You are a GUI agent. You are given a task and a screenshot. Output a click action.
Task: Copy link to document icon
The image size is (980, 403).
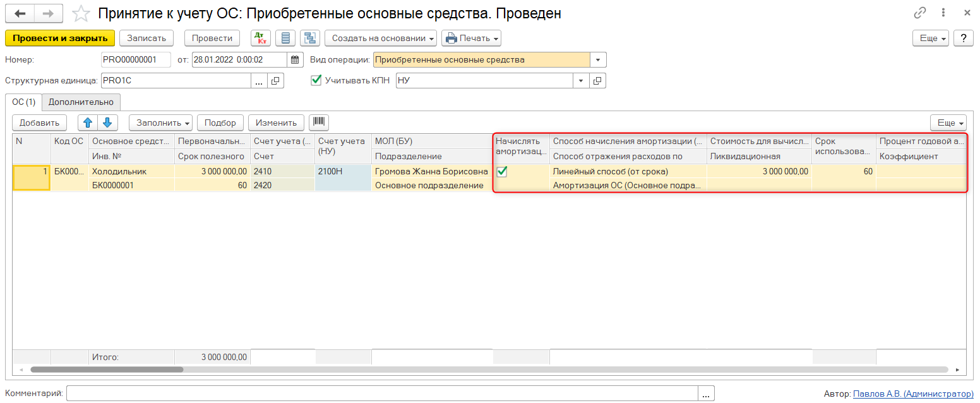(919, 13)
